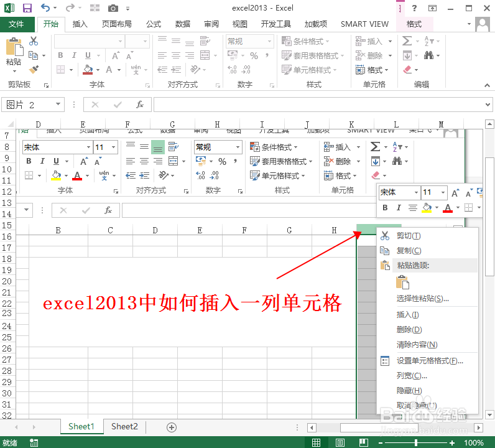This screenshot has width=495, height=448.
Task: Click the large Paste clipboard icon
Action: click(x=14, y=47)
